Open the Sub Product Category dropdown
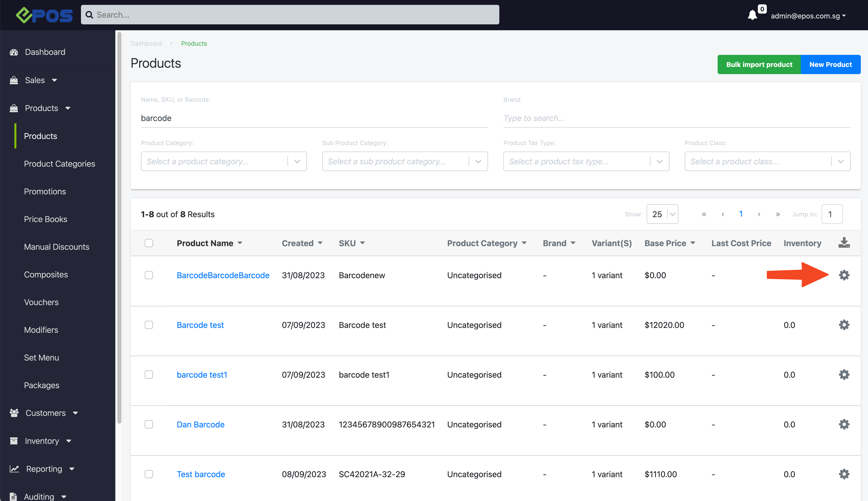Image resolution: width=868 pixels, height=501 pixels. (405, 161)
